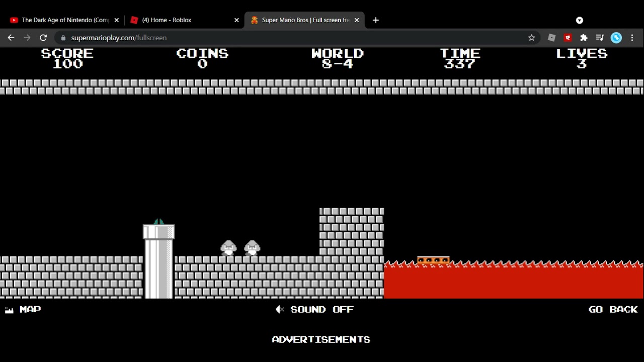Image resolution: width=644 pixels, height=362 pixels.
Task: Open the media control playlist icon
Action: [600, 38]
